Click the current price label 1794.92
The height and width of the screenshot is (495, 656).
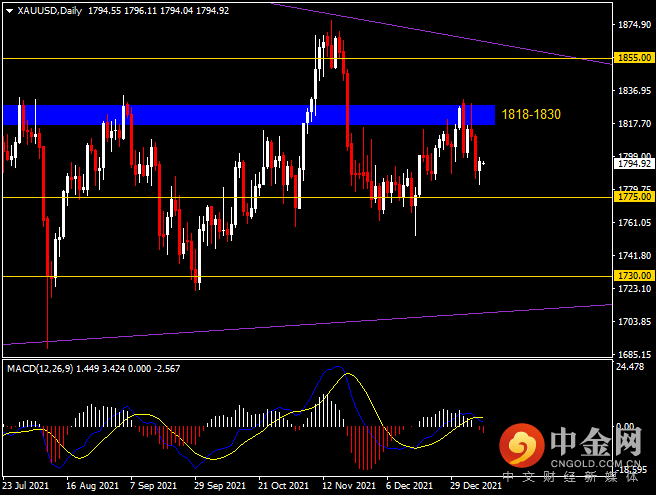click(x=634, y=164)
